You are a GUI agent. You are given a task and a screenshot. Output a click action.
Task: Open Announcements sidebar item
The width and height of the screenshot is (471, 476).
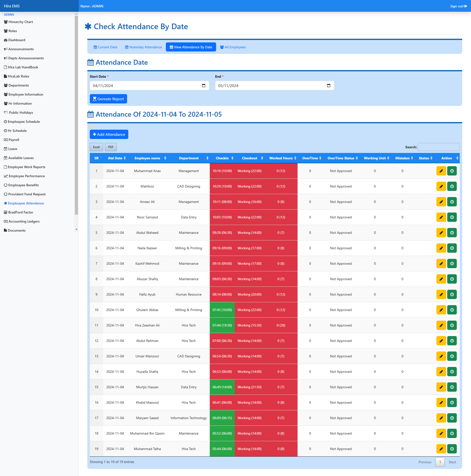(19, 49)
